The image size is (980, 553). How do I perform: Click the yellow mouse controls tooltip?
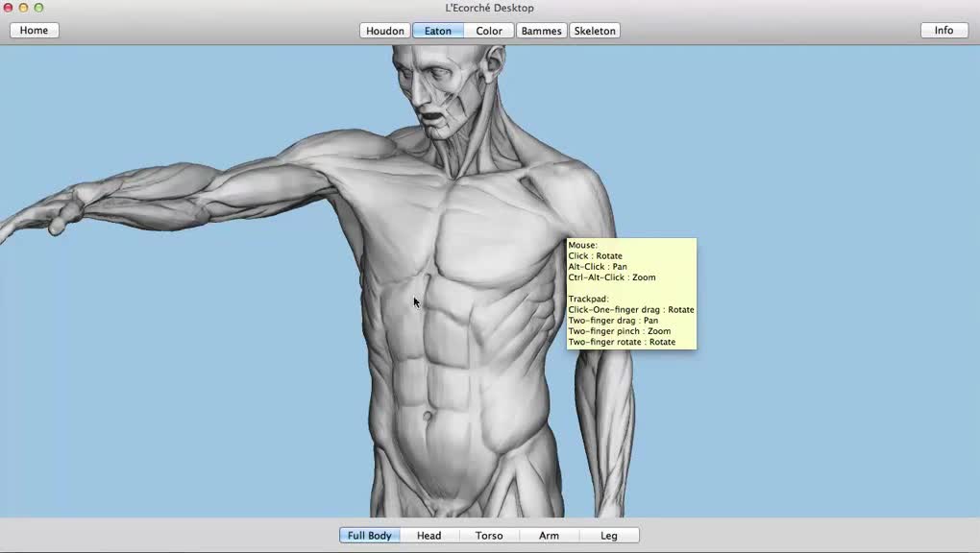point(631,294)
